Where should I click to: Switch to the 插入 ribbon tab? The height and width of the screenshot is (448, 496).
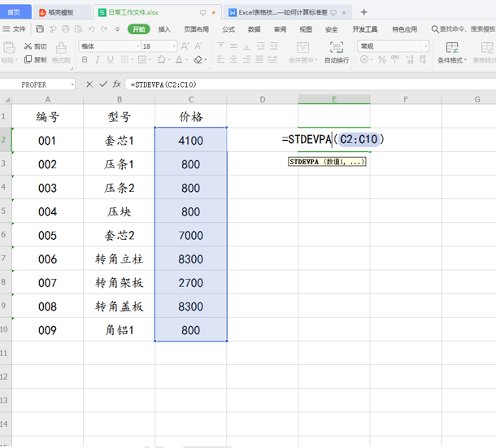[164, 29]
